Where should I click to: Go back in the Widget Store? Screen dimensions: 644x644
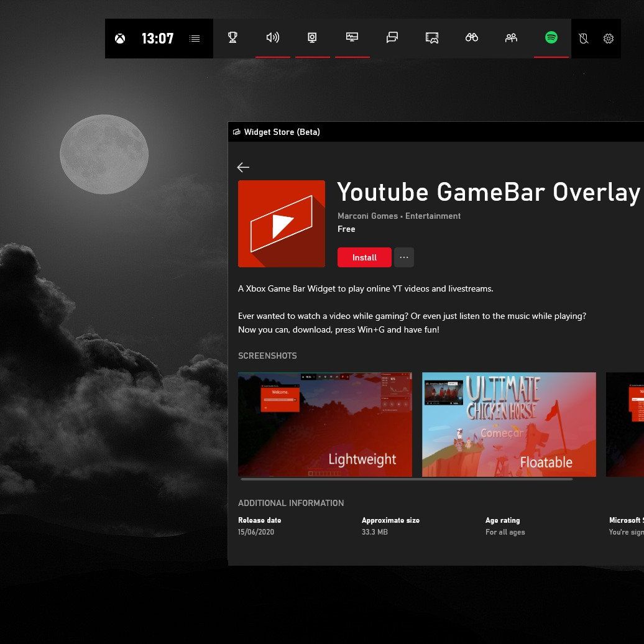[x=243, y=167]
